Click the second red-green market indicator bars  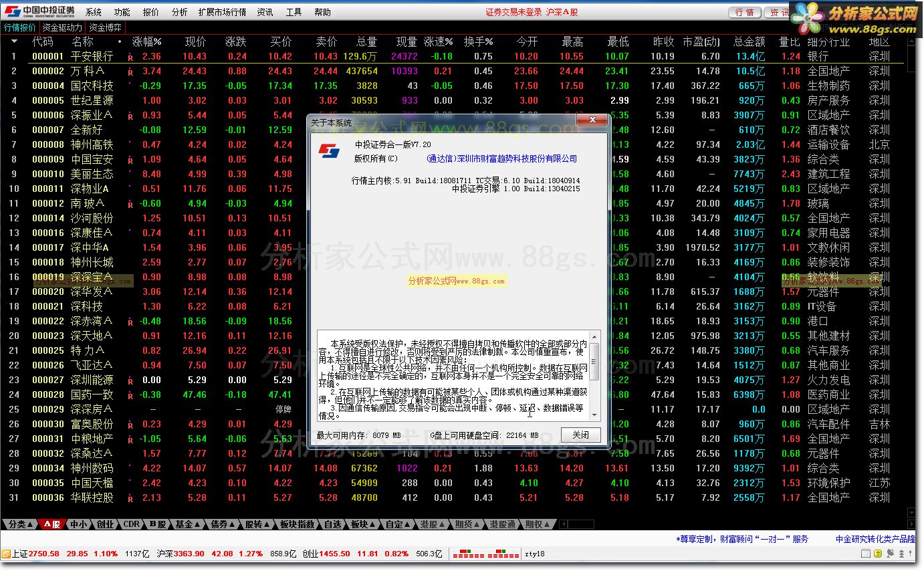coord(503,554)
